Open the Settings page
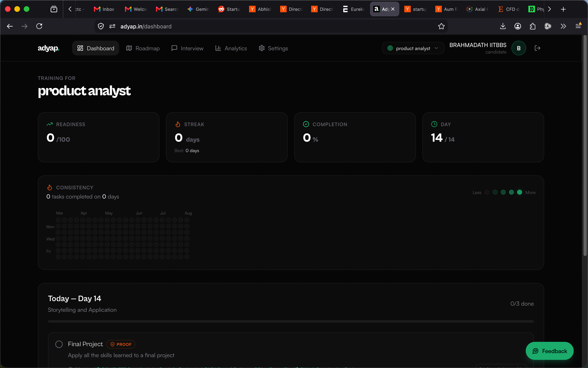The height and width of the screenshot is (368, 588). click(x=273, y=48)
